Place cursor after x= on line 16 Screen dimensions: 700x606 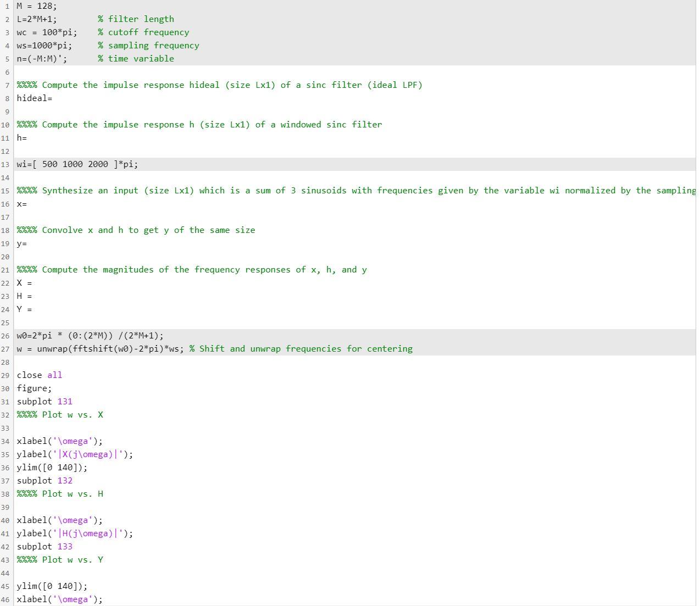click(26, 204)
